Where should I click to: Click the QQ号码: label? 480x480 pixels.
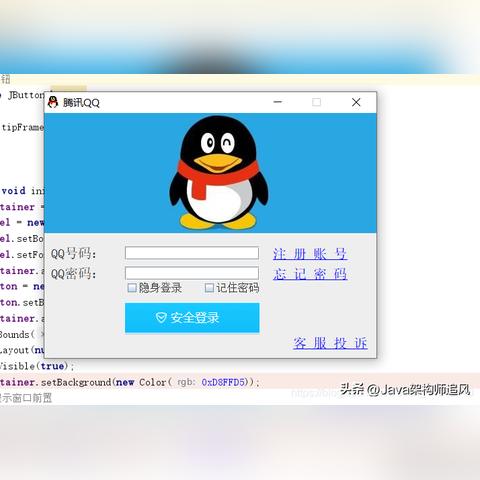(x=73, y=254)
